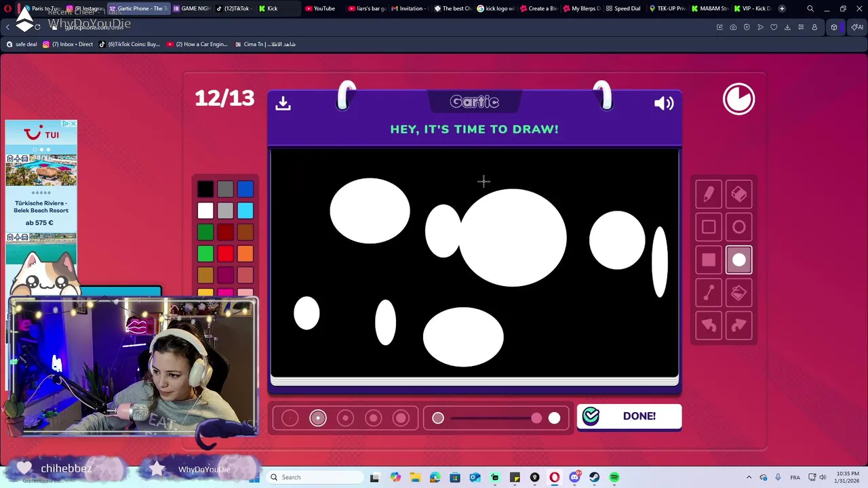The height and width of the screenshot is (488, 868).
Task: Pick the light gray color swatch
Action: tap(226, 211)
